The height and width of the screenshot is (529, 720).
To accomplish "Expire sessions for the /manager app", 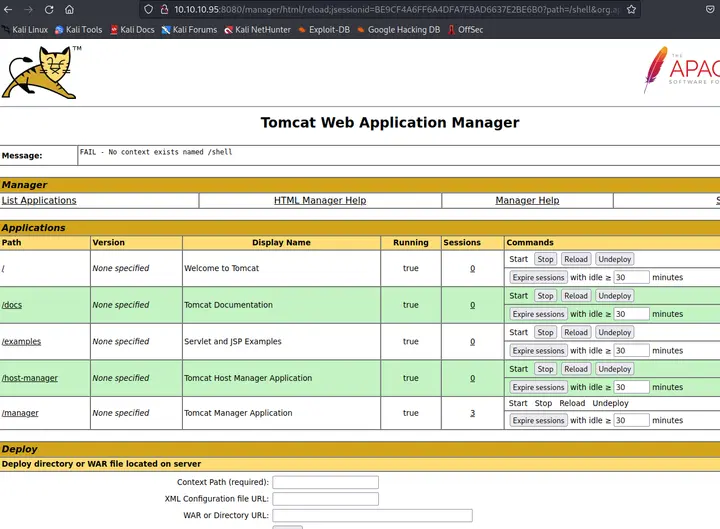I will tap(538, 421).
